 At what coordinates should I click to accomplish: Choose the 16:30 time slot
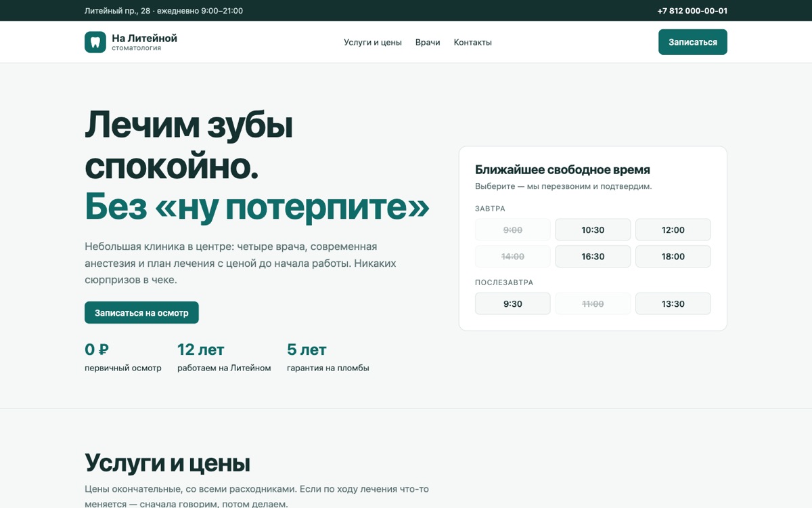(593, 257)
